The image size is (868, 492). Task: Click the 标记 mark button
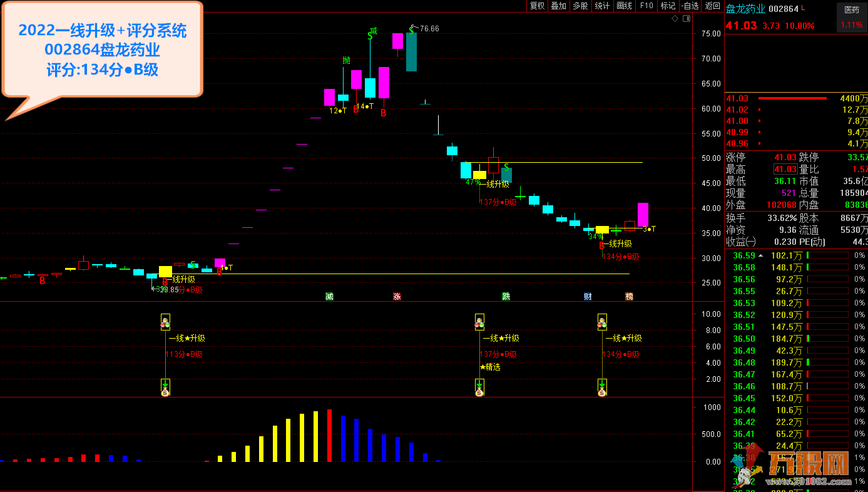(668, 6)
